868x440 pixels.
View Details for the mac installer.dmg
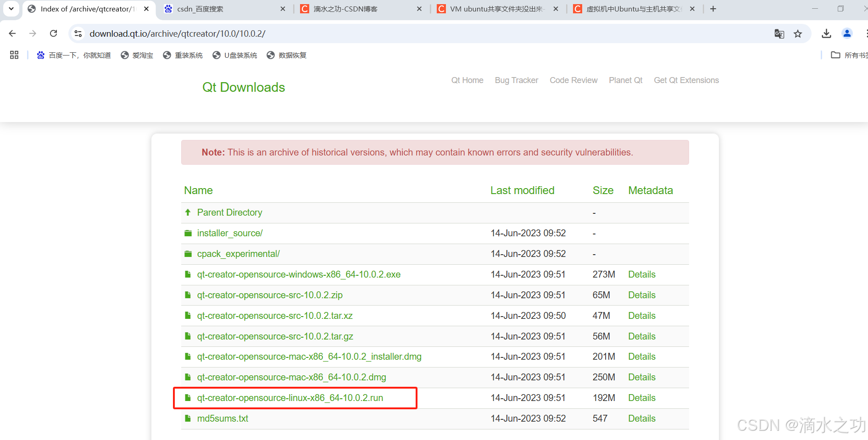coord(641,356)
